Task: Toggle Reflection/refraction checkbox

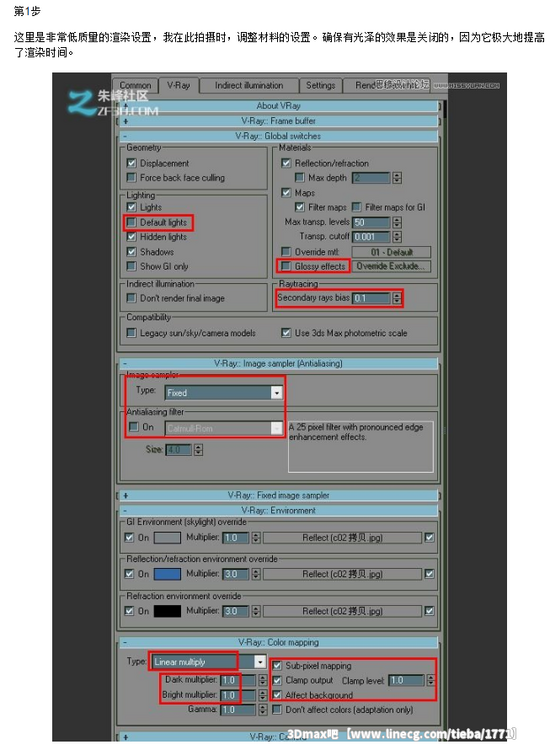Action: click(286, 163)
